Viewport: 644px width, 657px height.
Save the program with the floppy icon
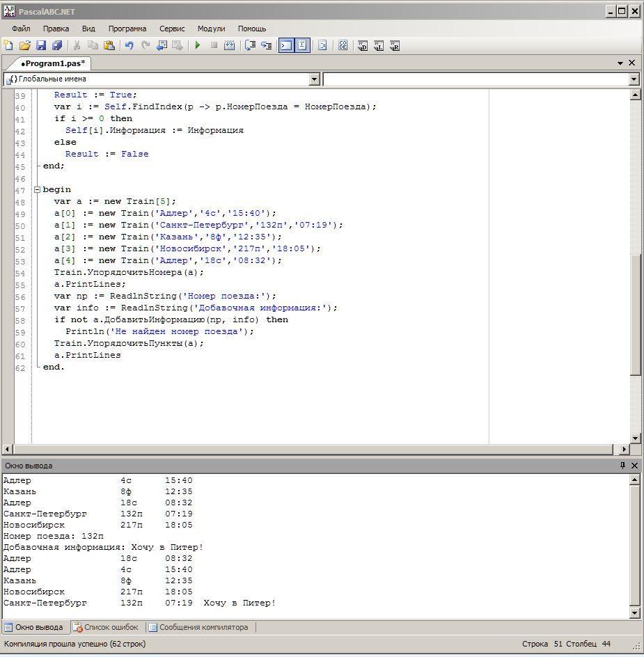coord(41,45)
